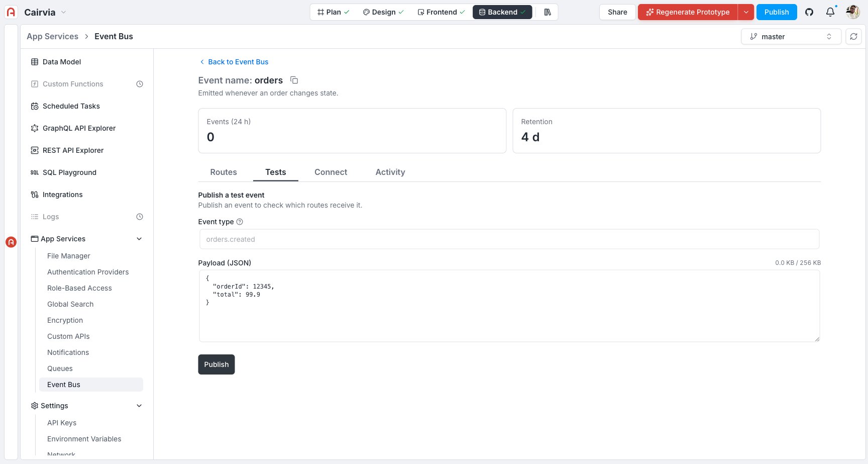Click Regenerate Prototype button

(x=688, y=12)
